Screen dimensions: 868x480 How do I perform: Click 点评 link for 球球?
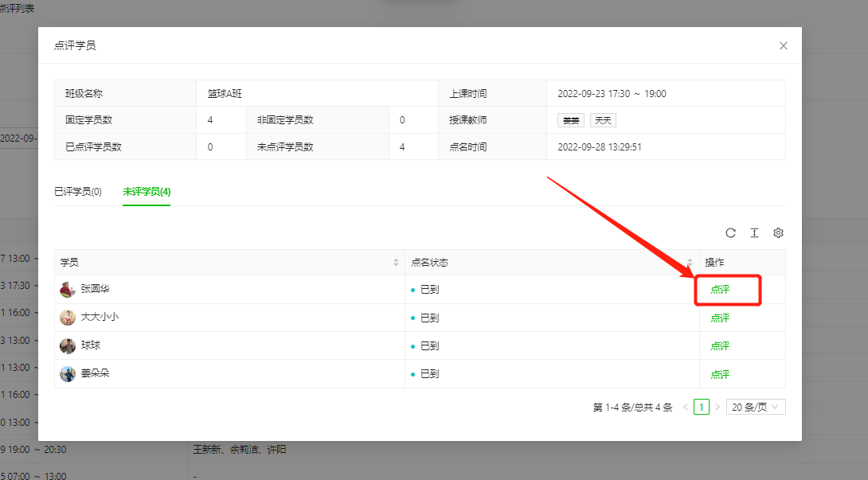720,346
